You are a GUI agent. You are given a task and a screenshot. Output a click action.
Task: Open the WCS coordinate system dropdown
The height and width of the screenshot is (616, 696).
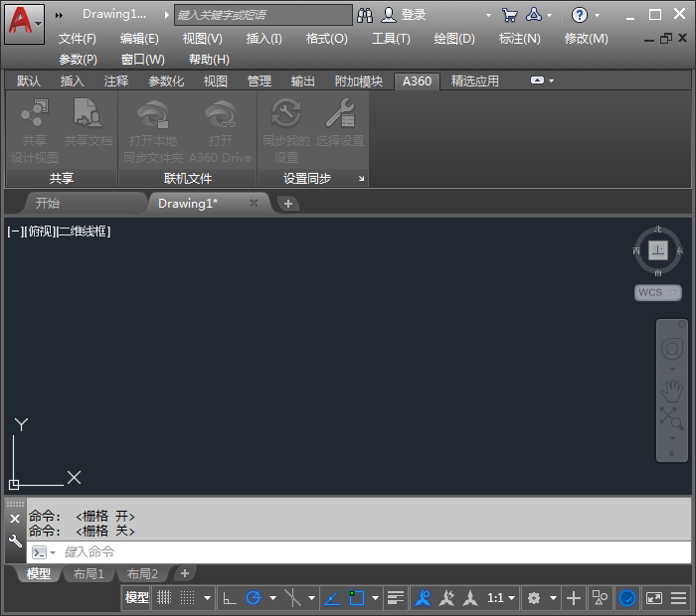pos(658,293)
